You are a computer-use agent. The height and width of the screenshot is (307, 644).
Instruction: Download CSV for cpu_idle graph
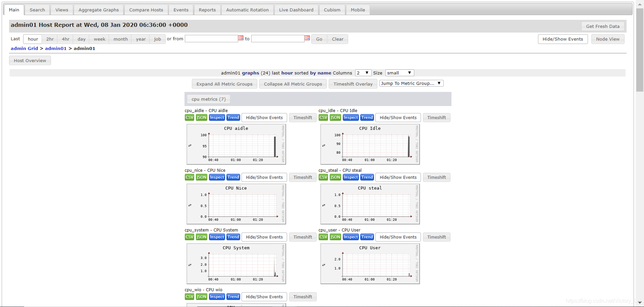point(323,117)
